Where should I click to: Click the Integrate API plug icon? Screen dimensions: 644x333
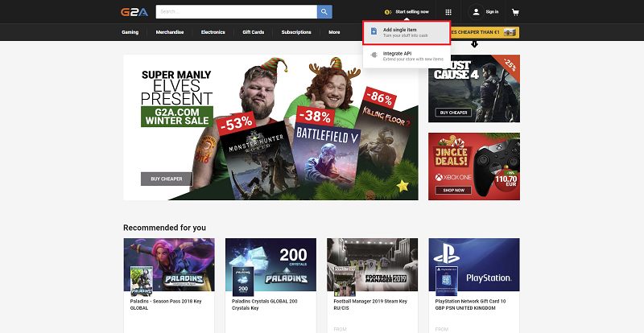[373, 55]
